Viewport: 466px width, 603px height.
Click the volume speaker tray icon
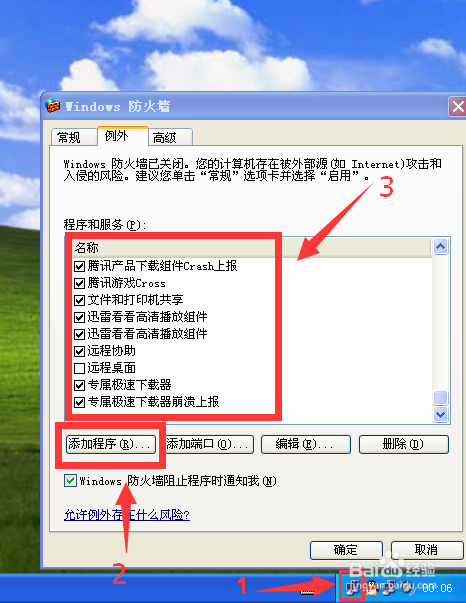click(x=408, y=587)
